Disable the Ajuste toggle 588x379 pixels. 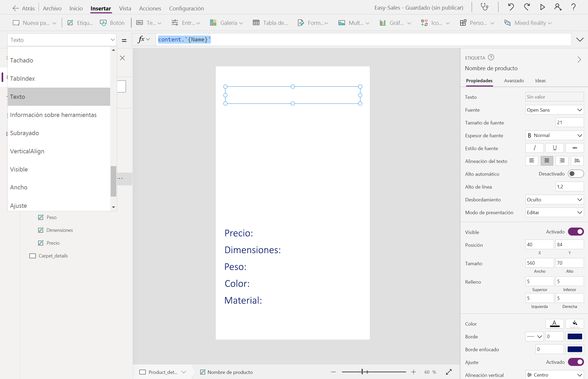pos(575,362)
